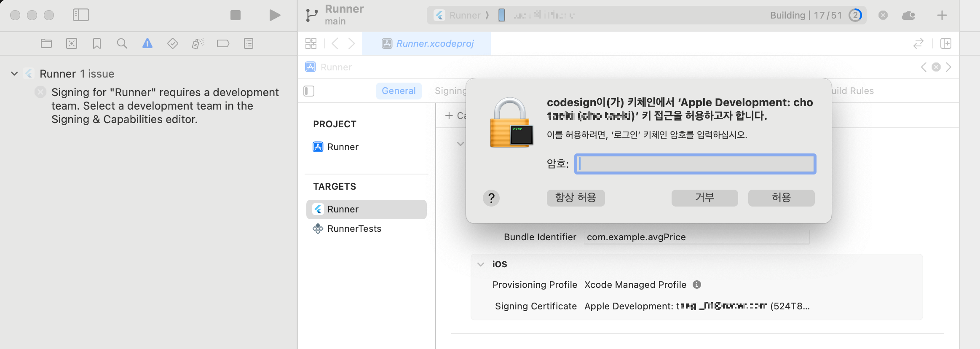Open keychain dialog help question mark
The height and width of the screenshot is (349, 980).
491,198
